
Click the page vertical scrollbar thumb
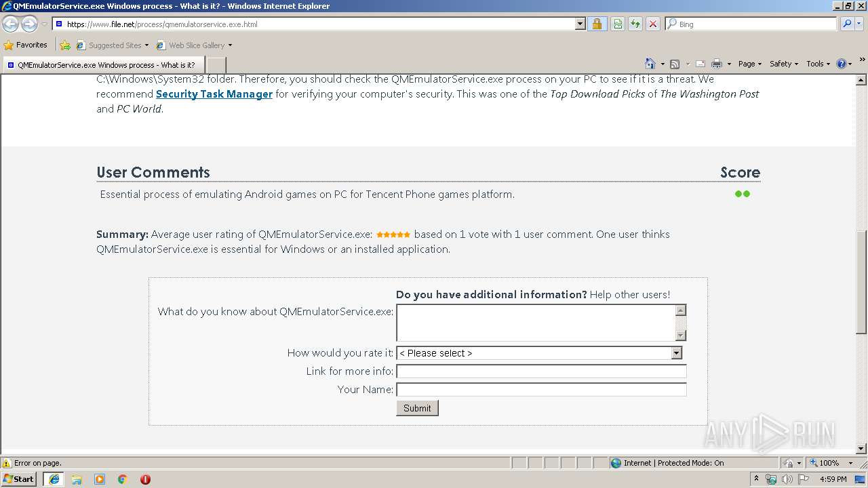tap(861, 282)
